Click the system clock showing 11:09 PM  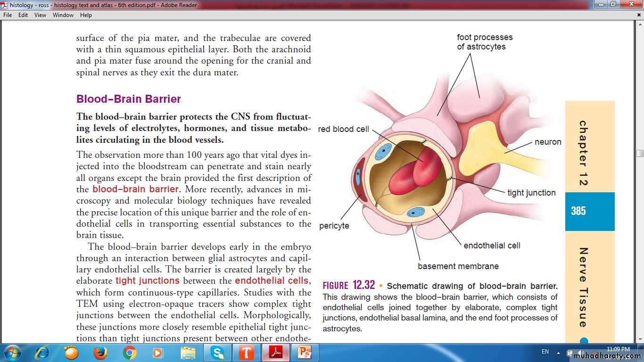pos(618,349)
